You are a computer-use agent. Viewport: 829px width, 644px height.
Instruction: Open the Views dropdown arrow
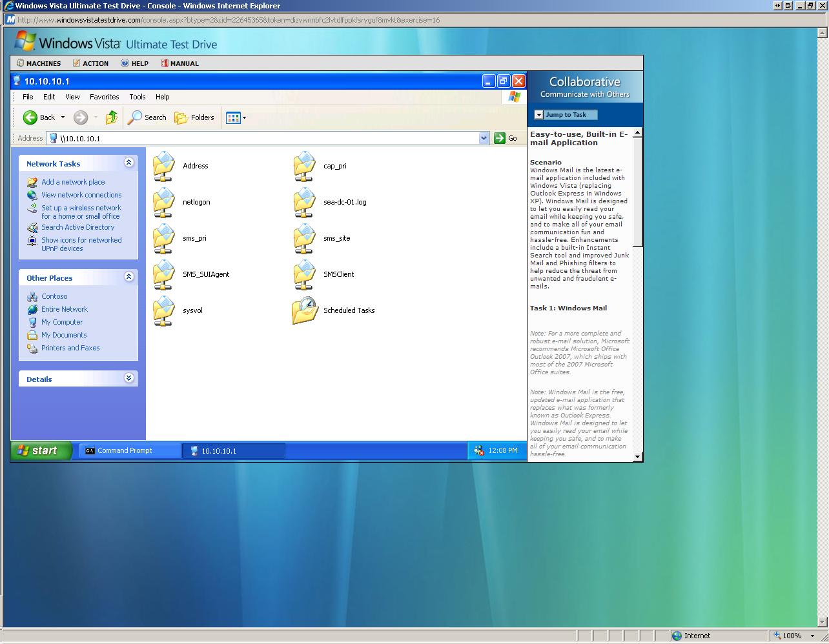[244, 117]
